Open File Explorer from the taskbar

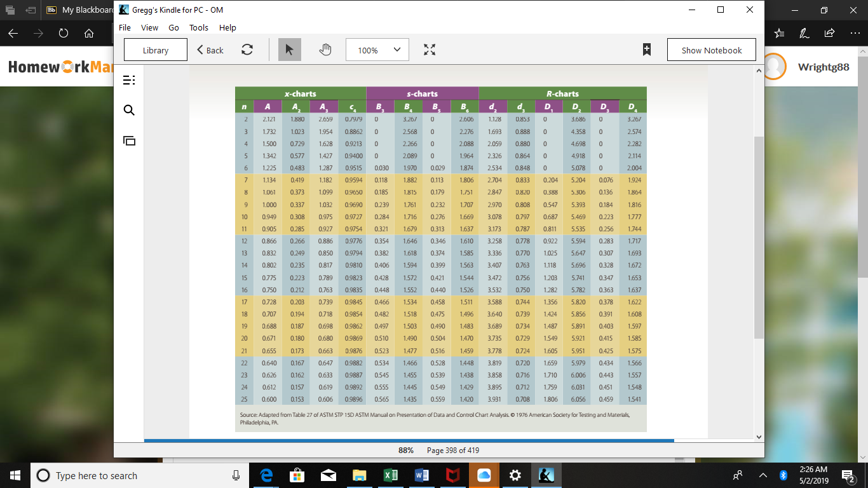click(x=360, y=475)
